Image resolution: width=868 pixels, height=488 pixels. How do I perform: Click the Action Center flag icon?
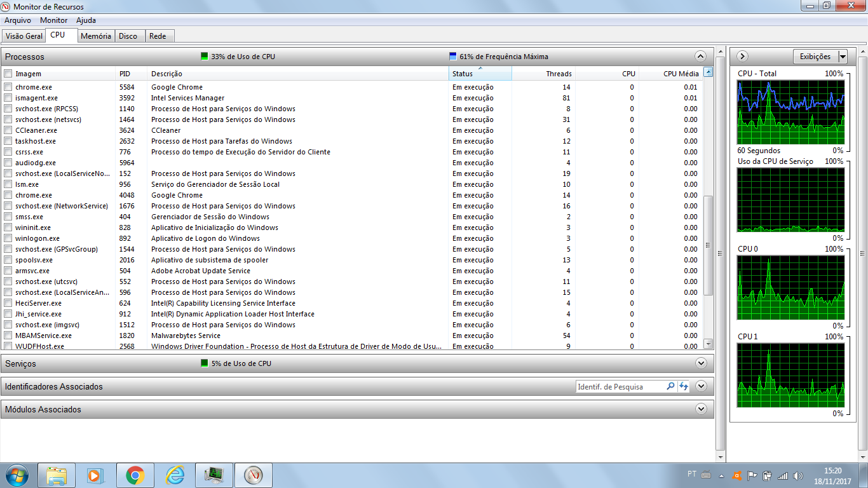click(x=752, y=475)
